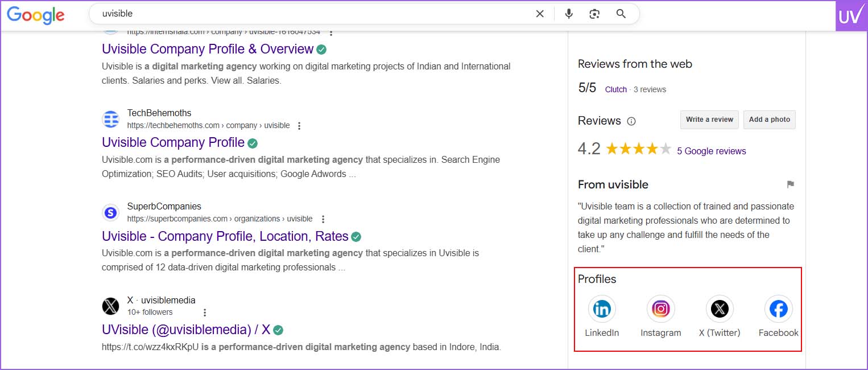Click verified badge next to UVisible X result
The width and height of the screenshot is (868, 370).
point(278,330)
